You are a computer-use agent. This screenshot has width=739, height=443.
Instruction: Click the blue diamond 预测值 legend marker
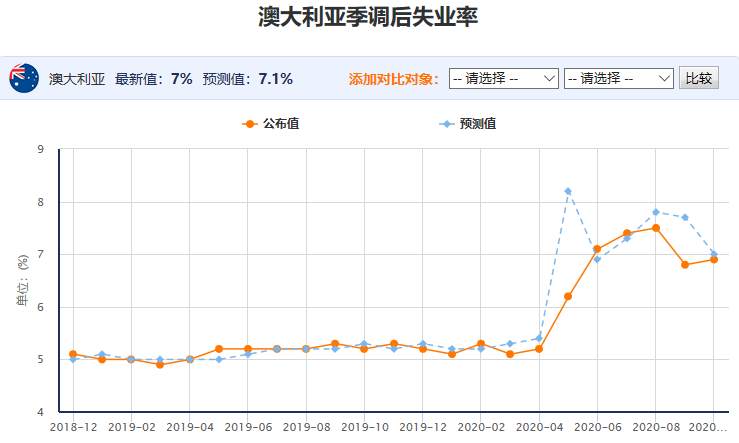pyautogui.click(x=446, y=124)
